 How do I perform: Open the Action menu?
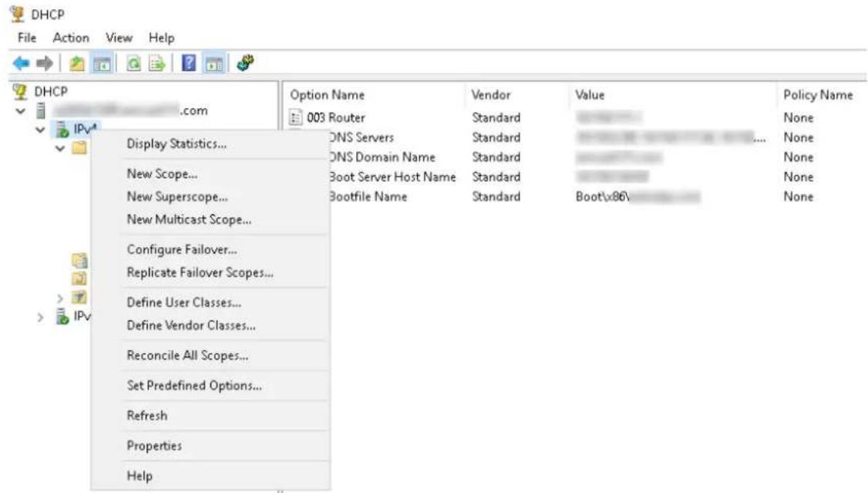click(x=71, y=38)
